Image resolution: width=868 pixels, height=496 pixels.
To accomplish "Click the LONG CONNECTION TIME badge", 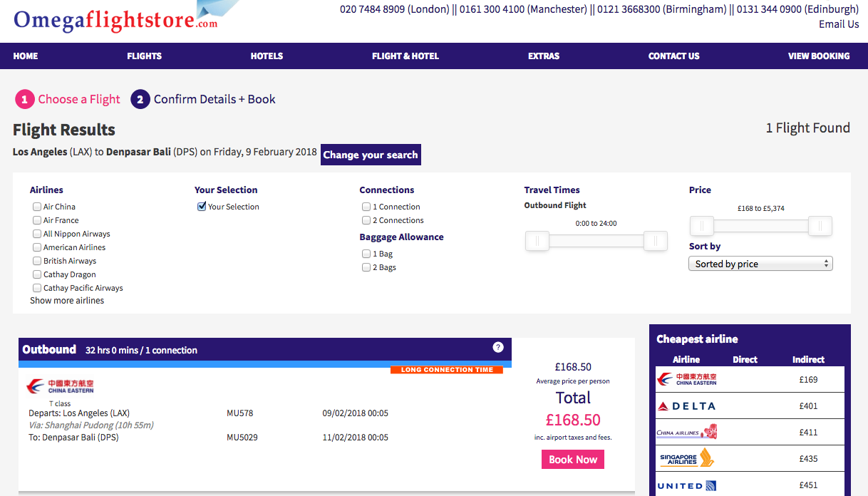I will [447, 370].
